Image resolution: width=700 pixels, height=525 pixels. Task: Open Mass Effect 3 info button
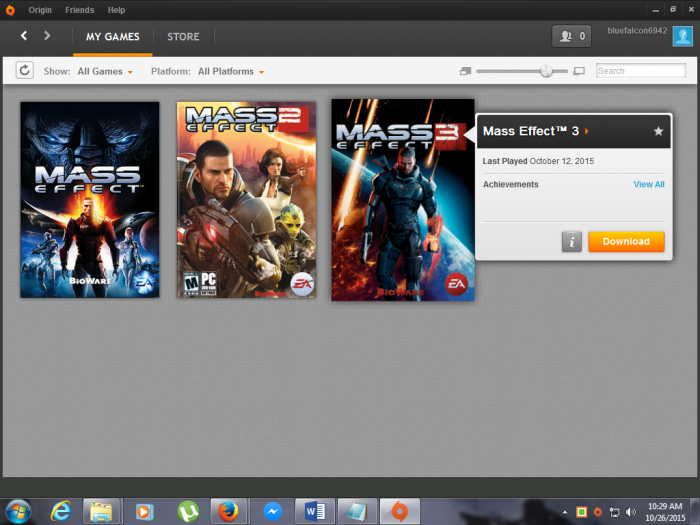click(x=571, y=242)
